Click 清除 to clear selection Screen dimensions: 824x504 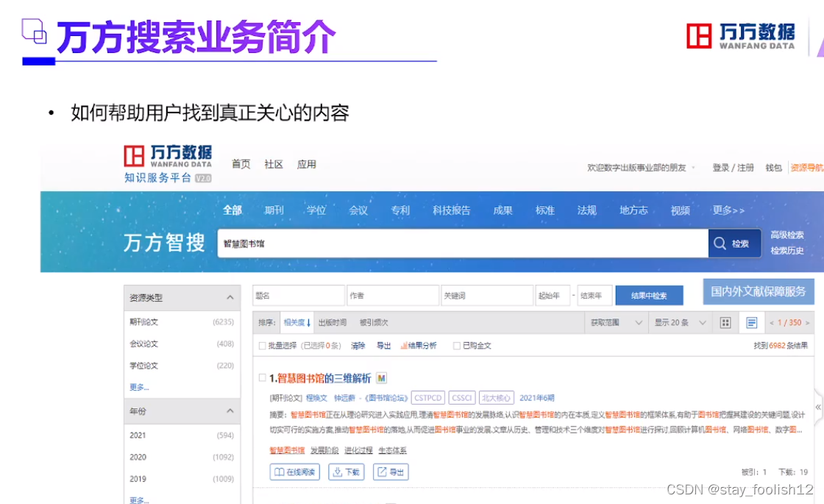[x=358, y=345]
